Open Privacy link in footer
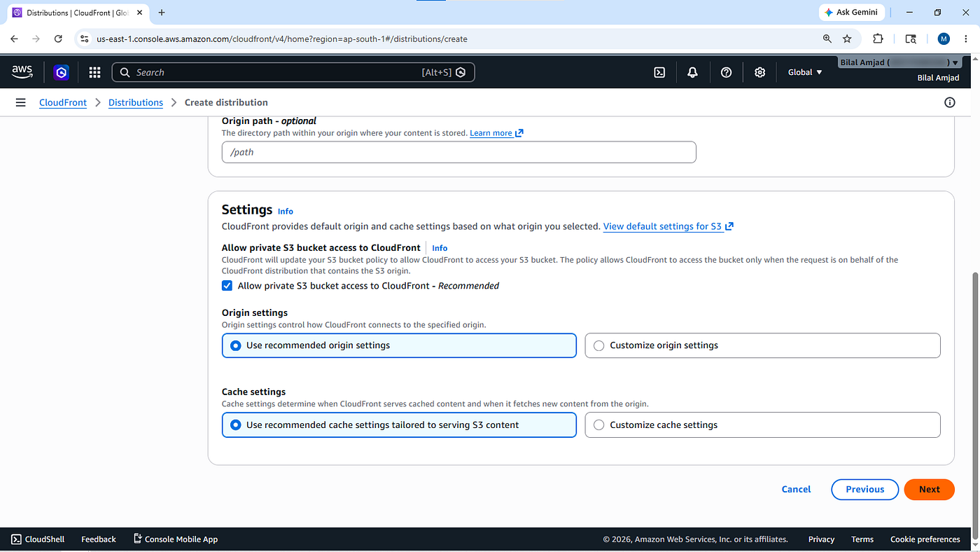Viewport: 980px width, 552px height. (x=821, y=539)
